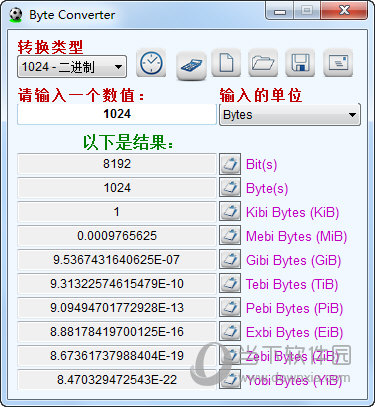Click the Pebi Bytes (PiB) label
375x407 pixels.
coord(294,309)
